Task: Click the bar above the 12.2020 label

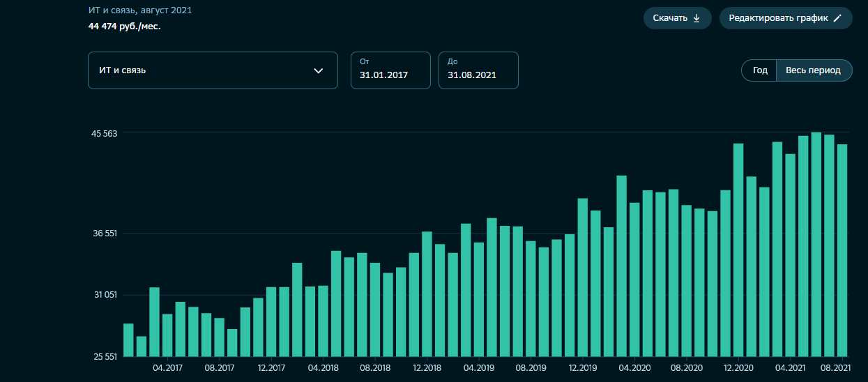Action: tap(738, 250)
